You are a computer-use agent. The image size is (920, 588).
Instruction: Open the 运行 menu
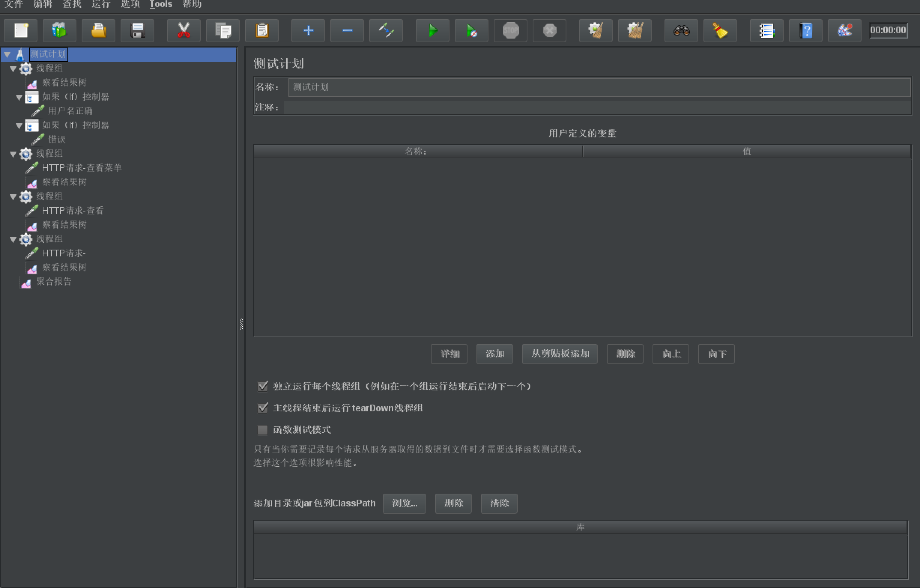[x=101, y=4]
